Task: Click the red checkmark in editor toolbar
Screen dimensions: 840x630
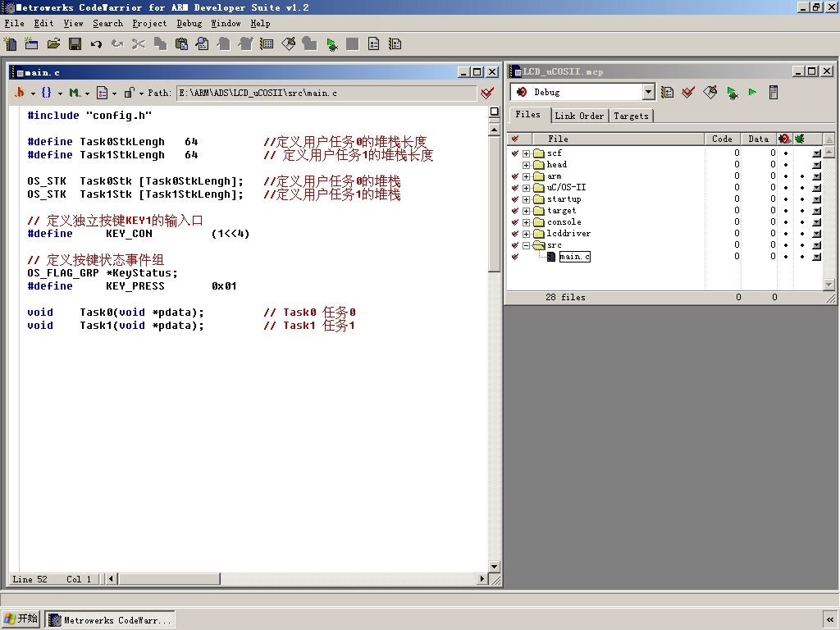Action: point(487,94)
